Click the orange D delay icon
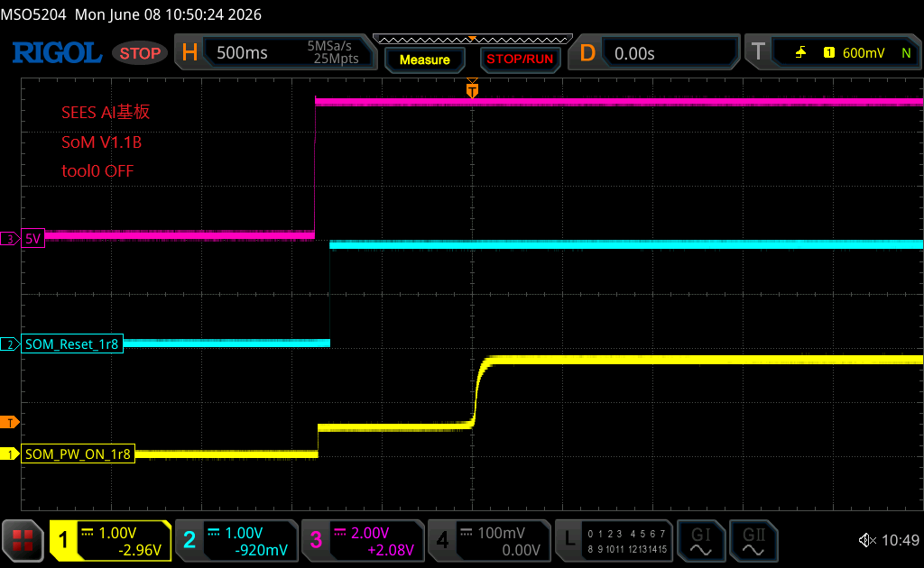 [x=587, y=53]
